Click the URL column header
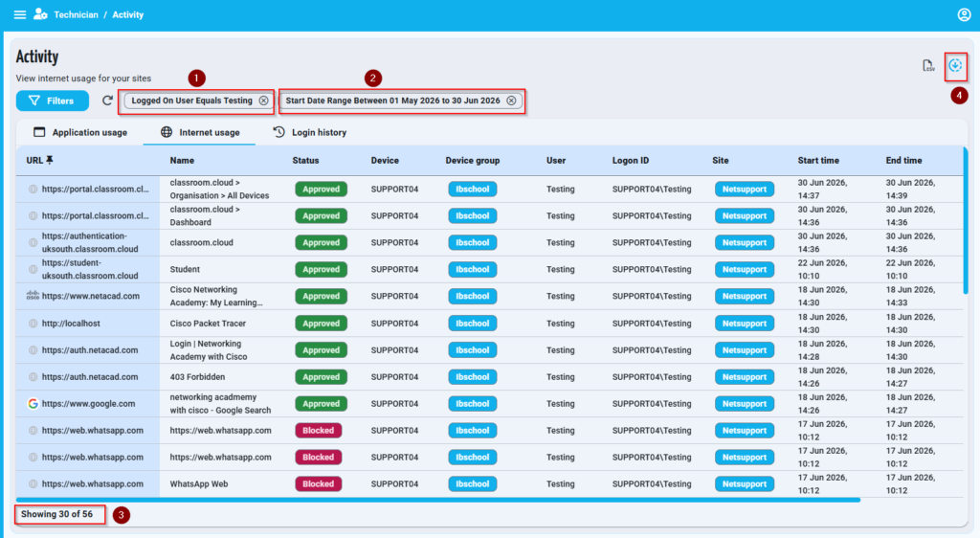This screenshot has height=538, width=980. pyautogui.click(x=34, y=161)
